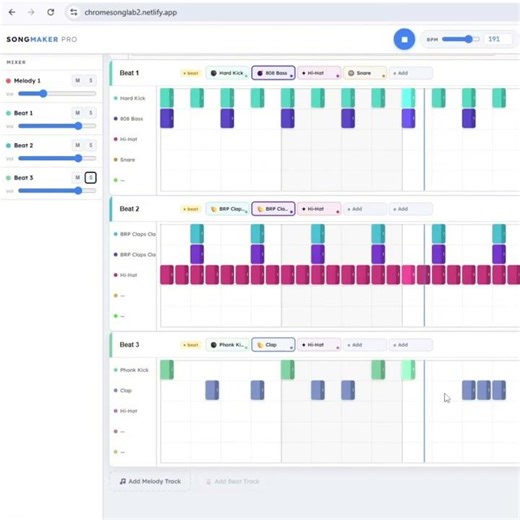Click the BPM value field showing 191
The width and height of the screenshot is (520, 520).
[497, 39]
